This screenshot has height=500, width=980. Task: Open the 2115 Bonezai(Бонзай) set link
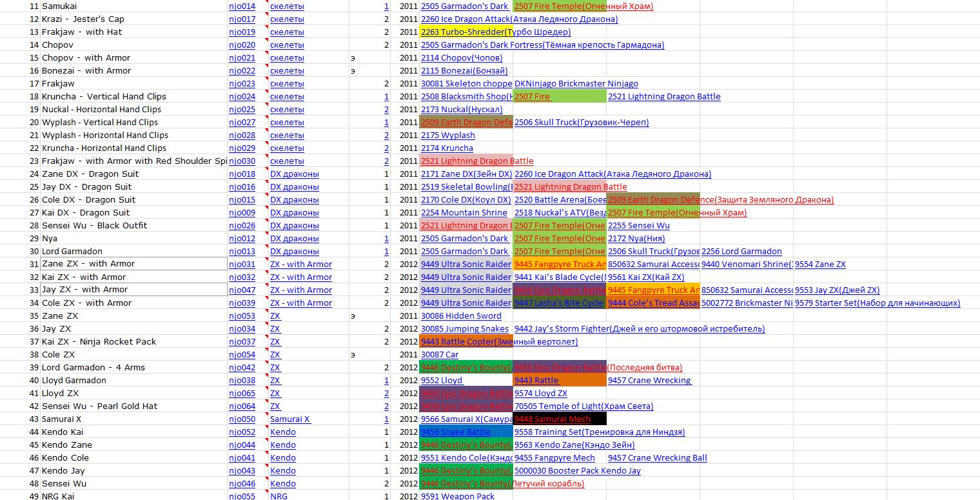click(x=464, y=71)
